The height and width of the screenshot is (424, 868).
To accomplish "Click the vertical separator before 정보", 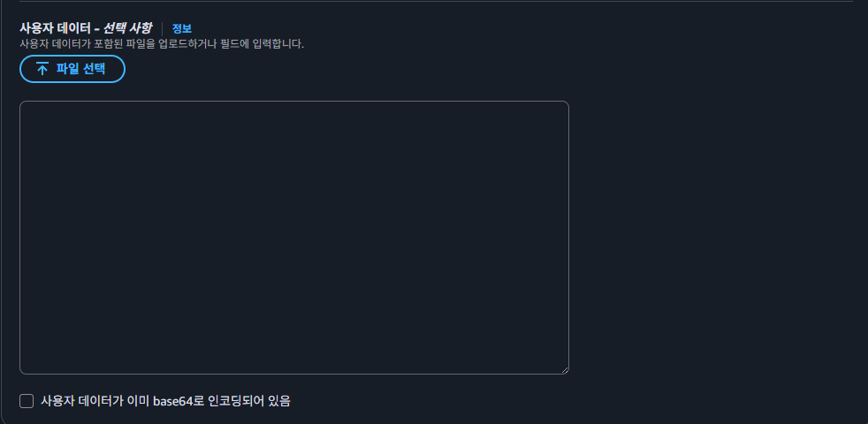I will 163,28.
